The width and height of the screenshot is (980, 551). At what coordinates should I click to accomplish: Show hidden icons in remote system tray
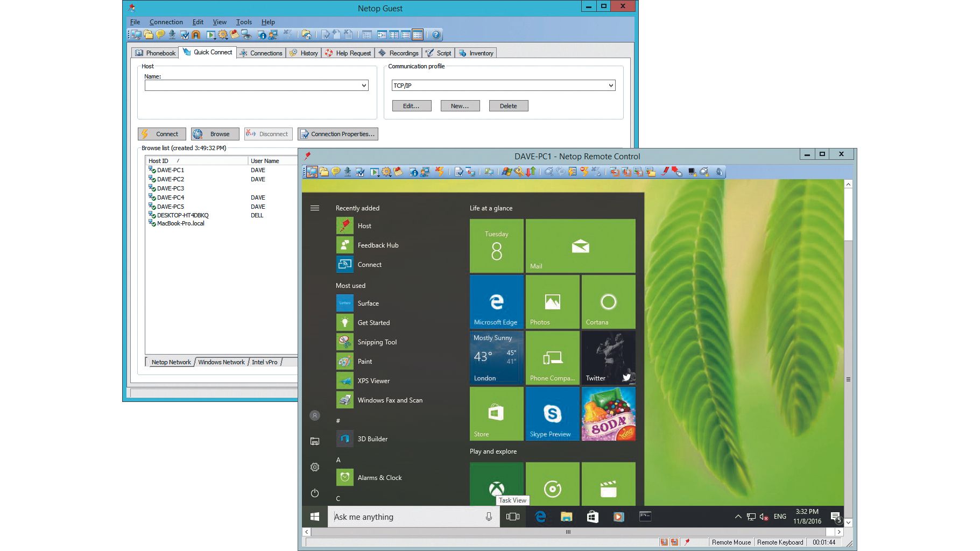click(x=738, y=517)
